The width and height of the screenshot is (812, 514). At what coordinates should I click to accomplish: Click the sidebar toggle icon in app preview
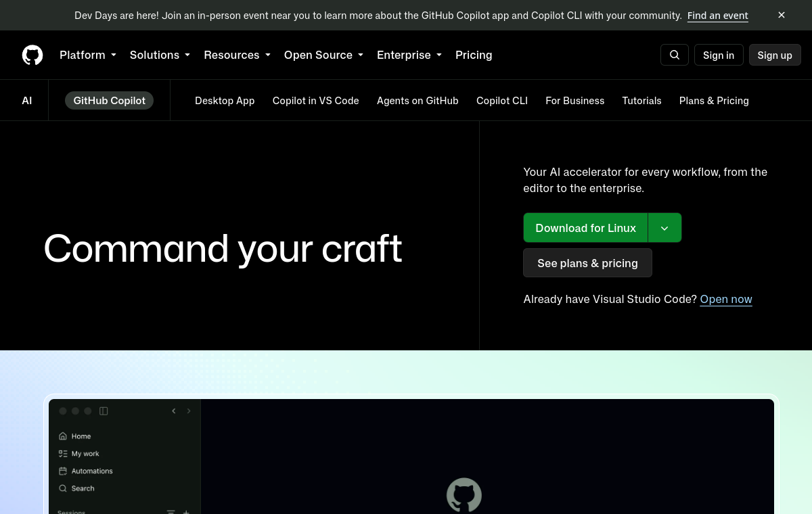(x=104, y=411)
